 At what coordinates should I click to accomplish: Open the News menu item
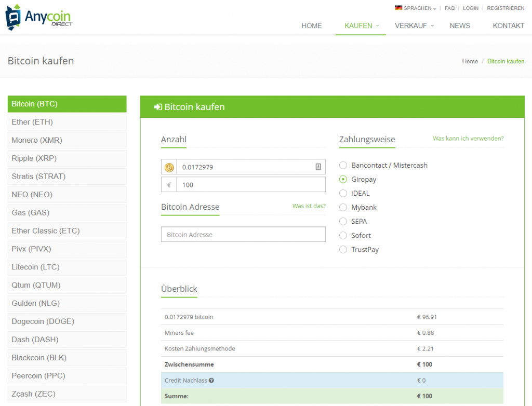(x=460, y=26)
